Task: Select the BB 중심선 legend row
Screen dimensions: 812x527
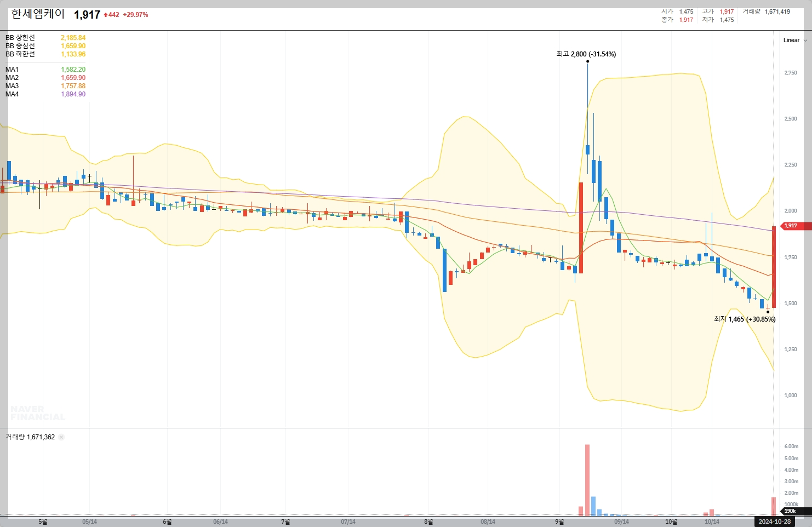Action: click(45, 46)
